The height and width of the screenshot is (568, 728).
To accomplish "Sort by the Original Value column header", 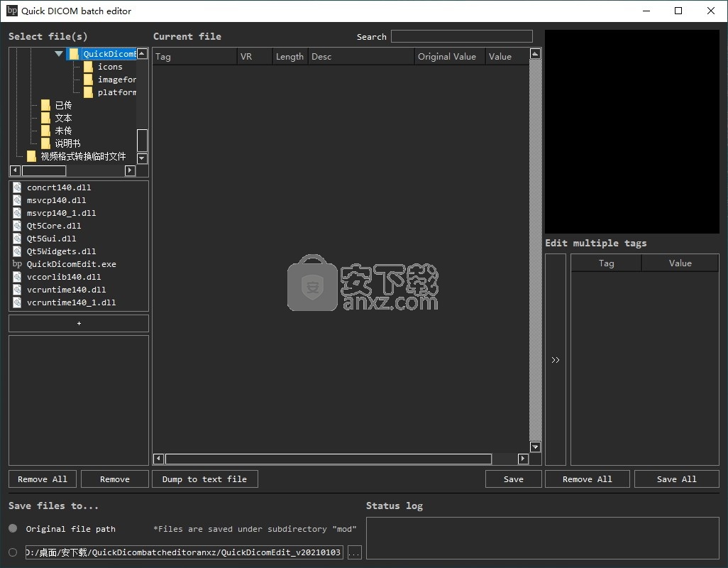I will pyautogui.click(x=450, y=57).
